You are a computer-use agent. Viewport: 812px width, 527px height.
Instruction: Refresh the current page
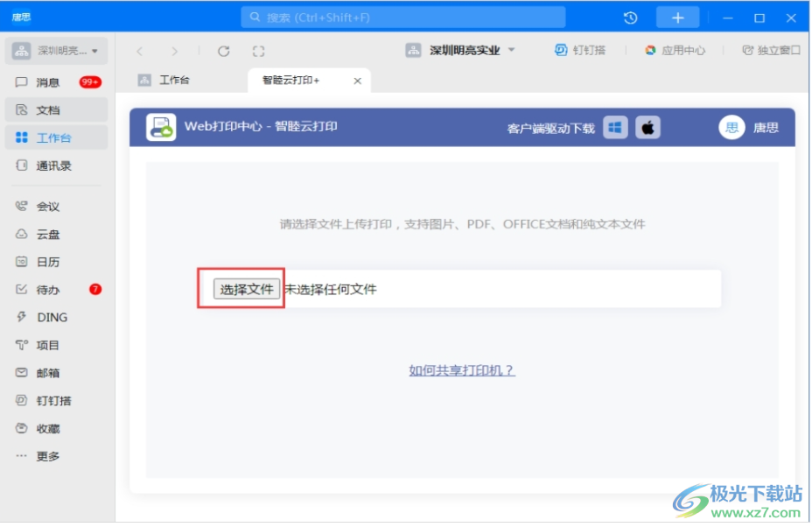point(224,52)
